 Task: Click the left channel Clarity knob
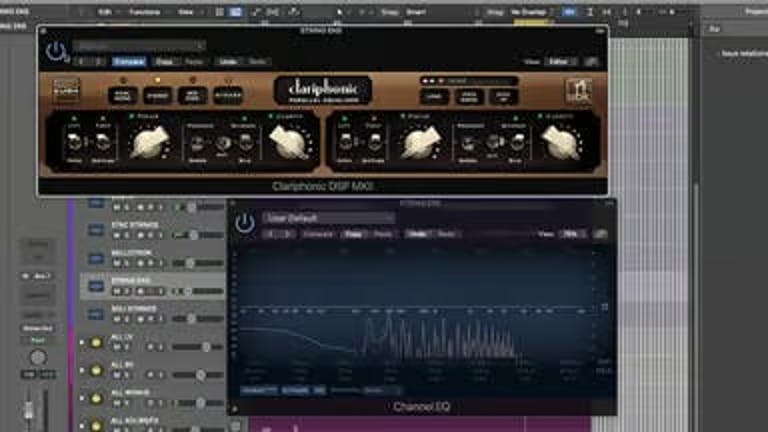(x=289, y=142)
